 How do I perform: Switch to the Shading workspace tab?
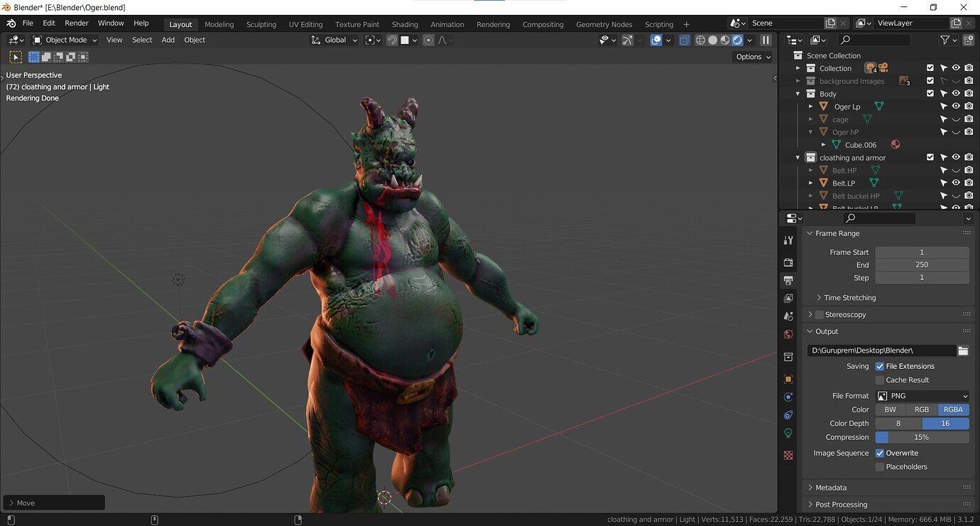[x=405, y=23]
